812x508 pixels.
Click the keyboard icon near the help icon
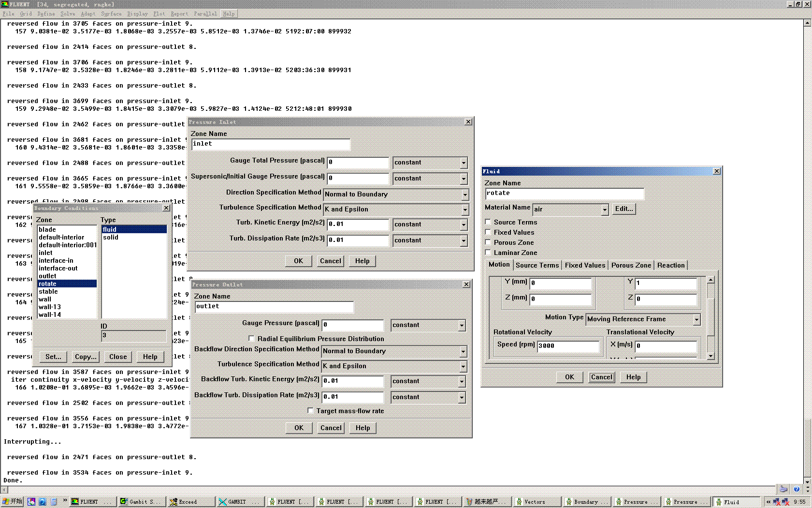pos(783,489)
